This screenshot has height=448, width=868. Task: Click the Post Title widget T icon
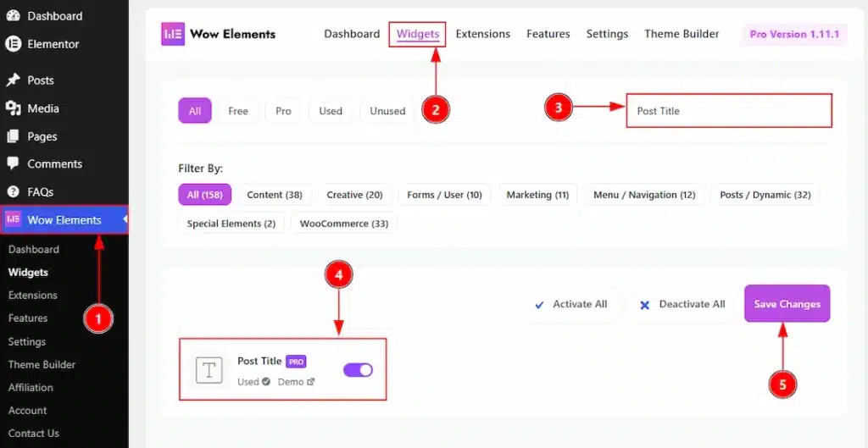(209, 370)
